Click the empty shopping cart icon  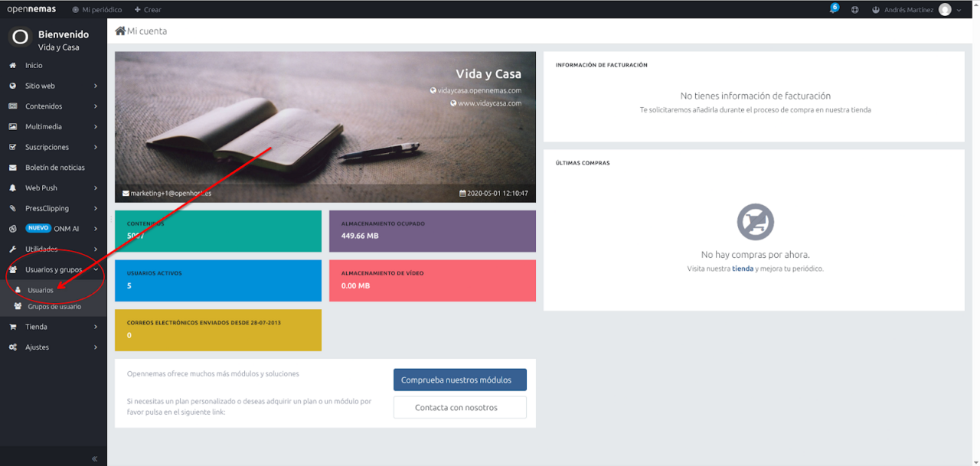[755, 223]
